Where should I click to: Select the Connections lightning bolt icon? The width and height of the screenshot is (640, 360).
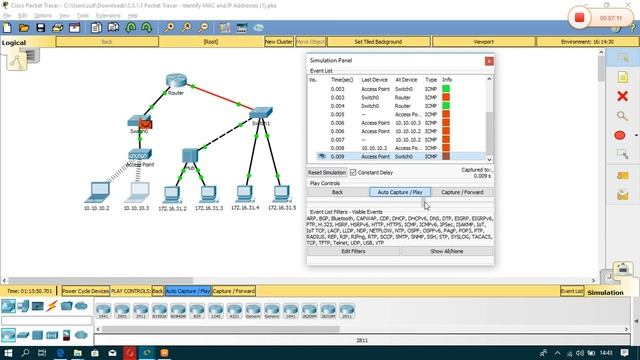pyautogui.click(x=52, y=306)
